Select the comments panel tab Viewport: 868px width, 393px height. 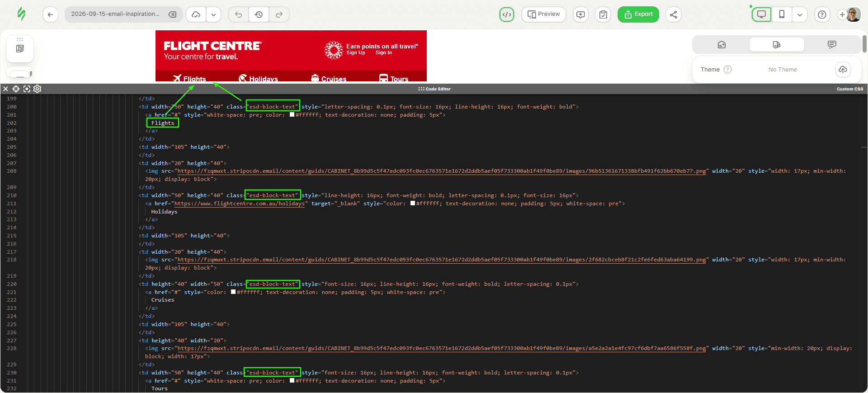pos(832,44)
